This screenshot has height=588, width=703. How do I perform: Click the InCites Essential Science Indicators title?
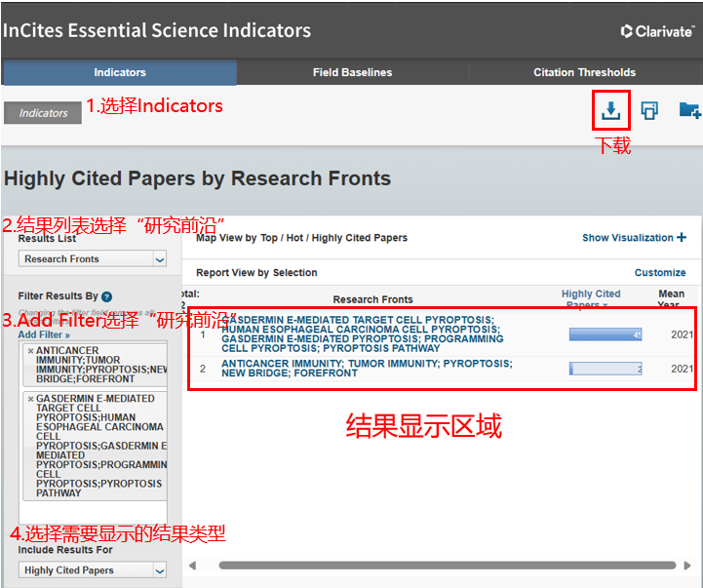[x=156, y=30]
